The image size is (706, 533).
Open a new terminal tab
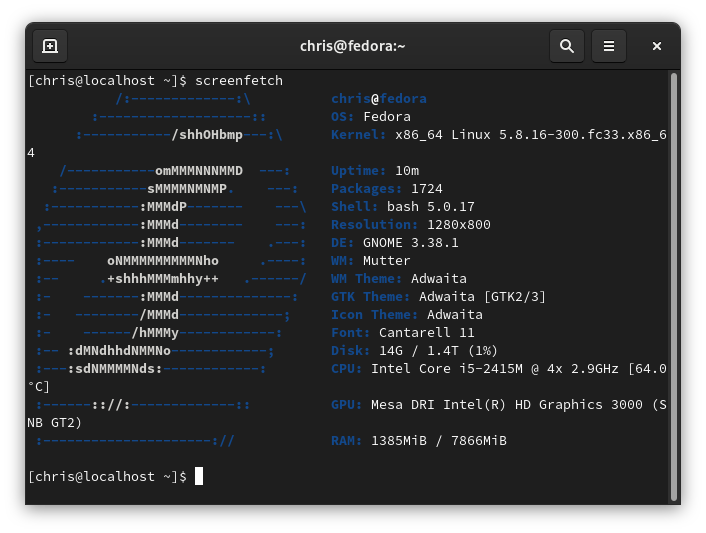[x=50, y=46]
